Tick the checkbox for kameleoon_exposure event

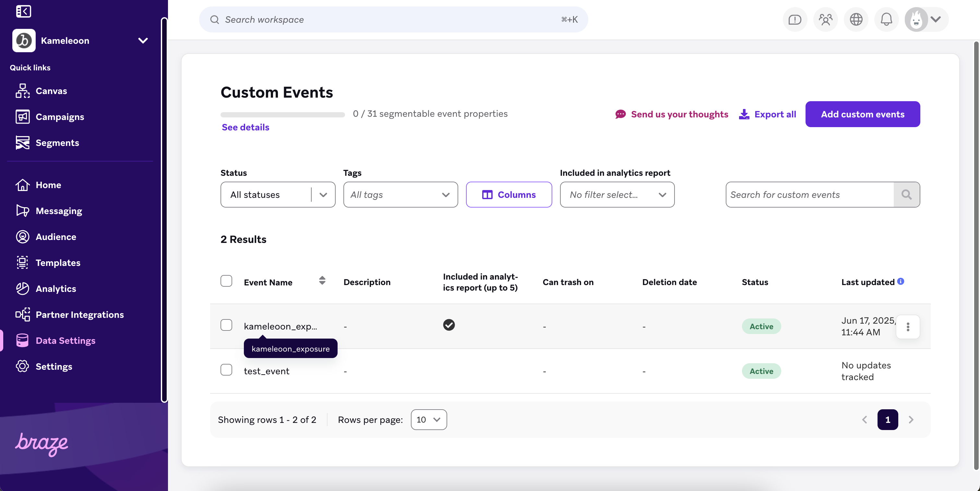coord(226,325)
